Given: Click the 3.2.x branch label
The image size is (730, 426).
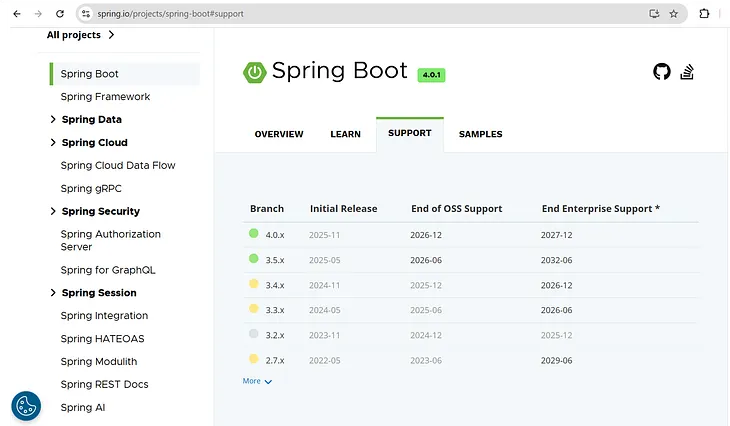Looking at the screenshot, I should (x=275, y=335).
